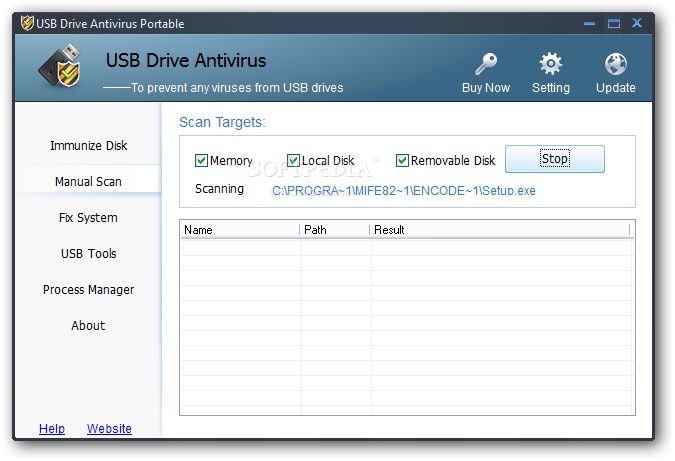Open the Process Manager section
675x461 pixels.
click(x=89, y=290)
